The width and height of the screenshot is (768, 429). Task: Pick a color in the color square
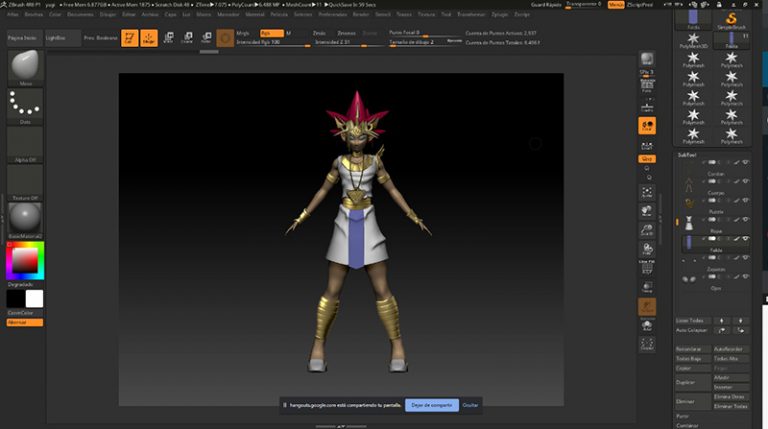[25, 260]
